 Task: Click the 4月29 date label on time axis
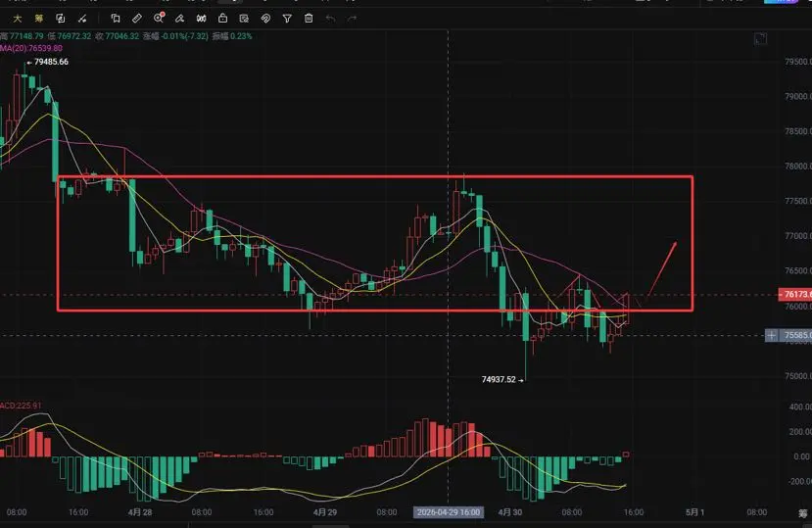(x=324, y=512)
